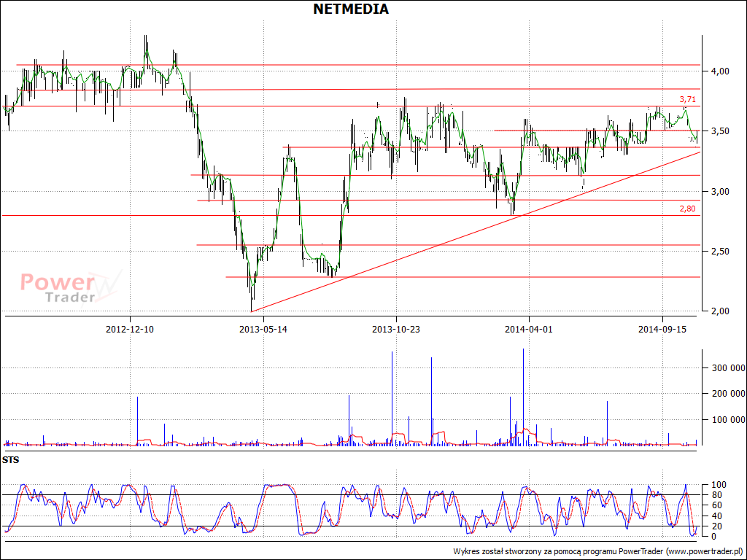The height and width of the screenshot is (560, 747).
Task: Select the 2012-12-10 date label
Action: [130, 329]
